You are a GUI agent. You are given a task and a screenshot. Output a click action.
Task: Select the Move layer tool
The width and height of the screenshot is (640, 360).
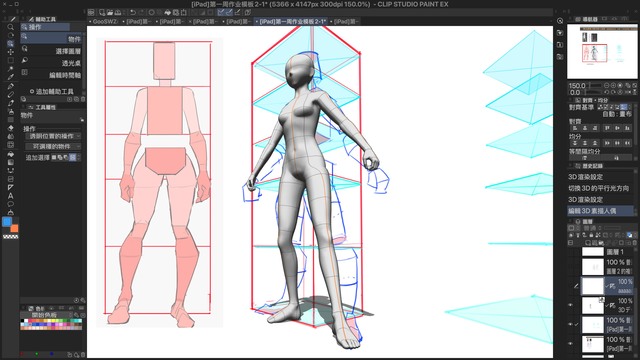[11, 52]
